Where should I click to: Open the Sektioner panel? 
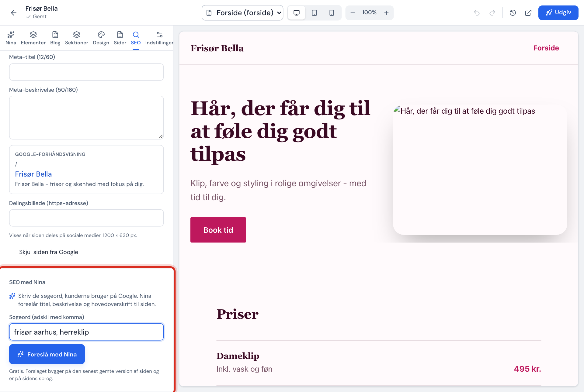click(x=77, y=38)
